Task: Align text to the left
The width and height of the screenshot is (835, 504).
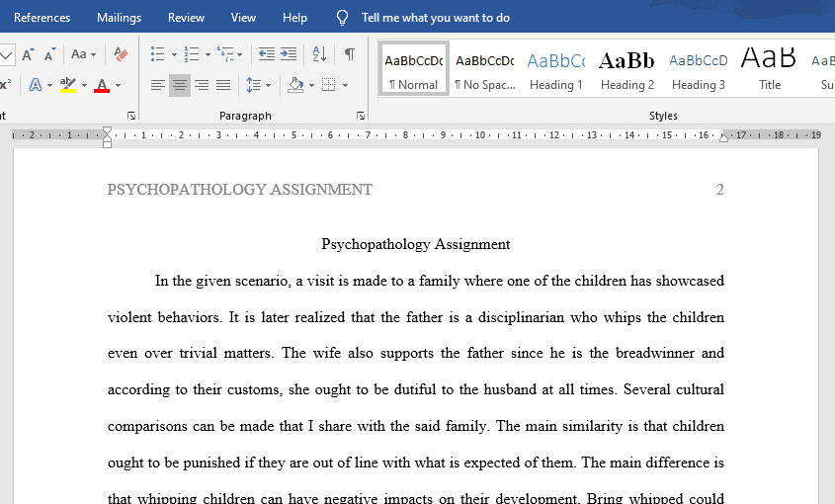Action: point(158,86)
